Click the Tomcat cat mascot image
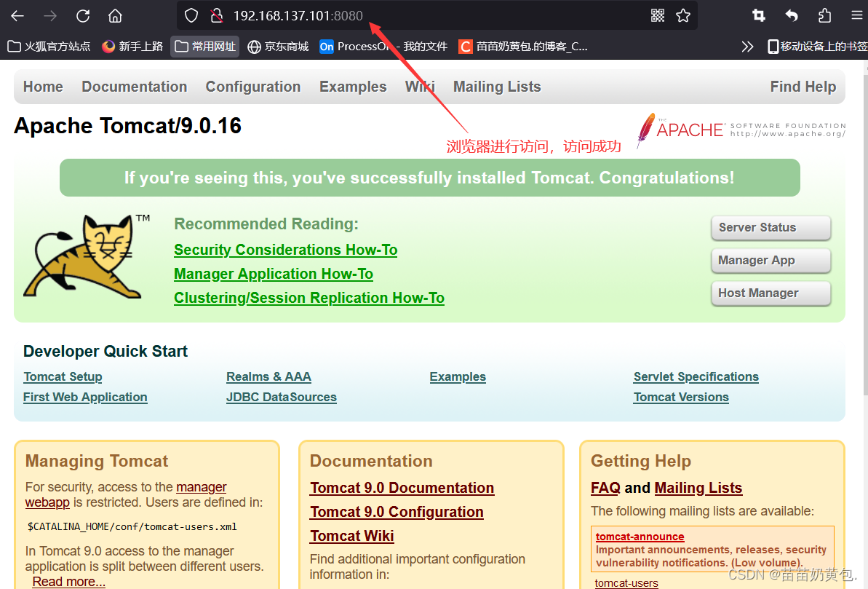The image size is (868, 589). point(87,256)
